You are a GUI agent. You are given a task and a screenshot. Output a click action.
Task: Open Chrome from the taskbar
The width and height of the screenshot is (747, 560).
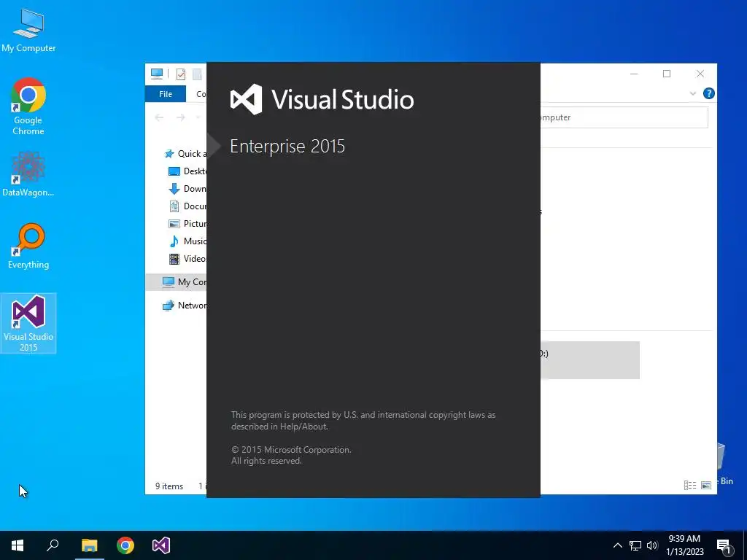[x=125, y=545]
